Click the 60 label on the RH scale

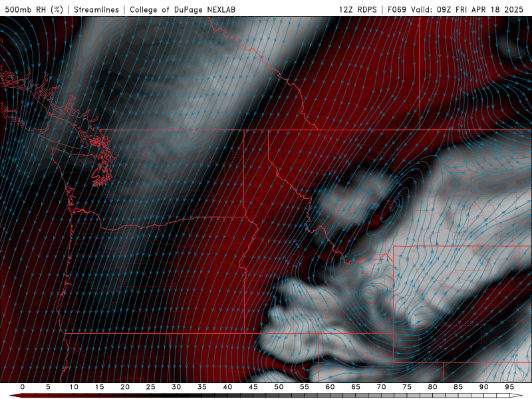(x=330, y=387)
